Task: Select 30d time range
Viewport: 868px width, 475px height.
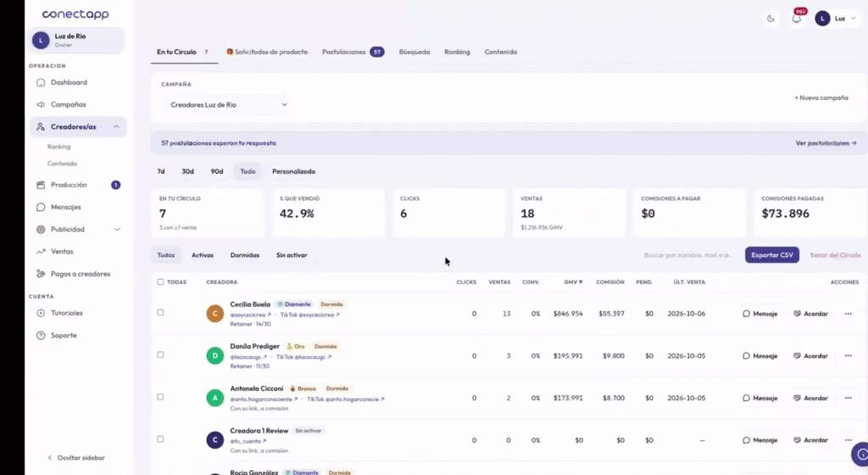Action: [x=187, y=171]
